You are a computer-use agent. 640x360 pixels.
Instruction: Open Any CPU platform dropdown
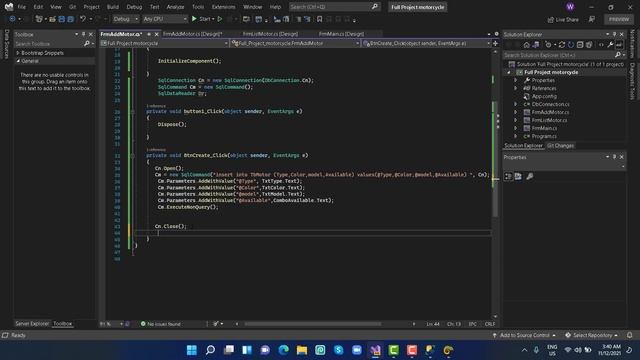pos(165,19)
